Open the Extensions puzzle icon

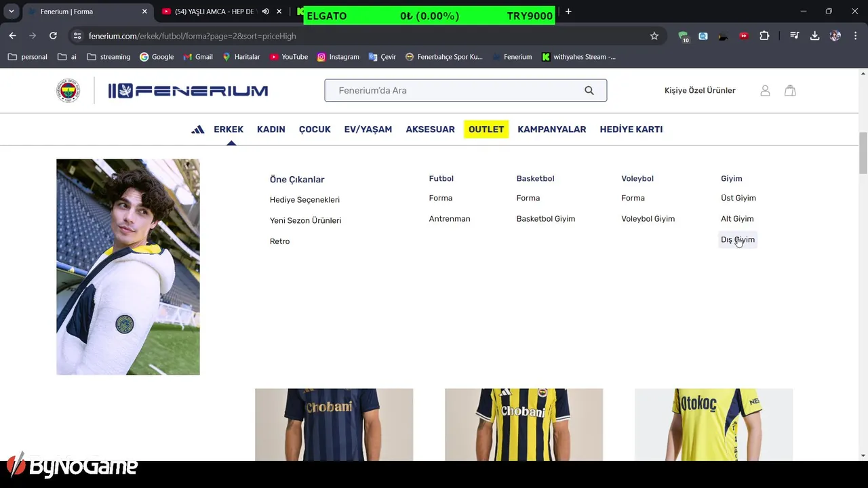click(x=764, y=36)
